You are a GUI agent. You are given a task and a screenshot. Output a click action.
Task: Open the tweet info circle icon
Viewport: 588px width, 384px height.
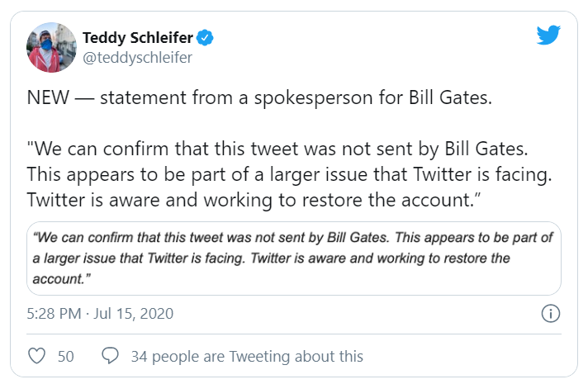(550, 314)
